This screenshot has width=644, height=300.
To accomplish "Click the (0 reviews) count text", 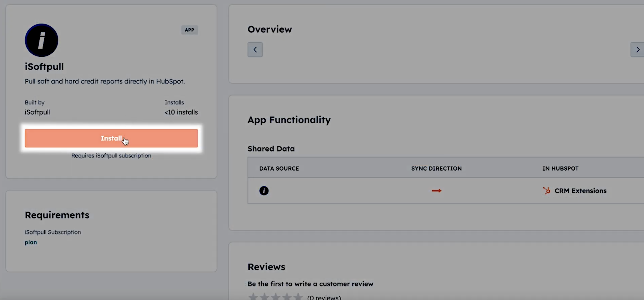I will click(324, 297).
